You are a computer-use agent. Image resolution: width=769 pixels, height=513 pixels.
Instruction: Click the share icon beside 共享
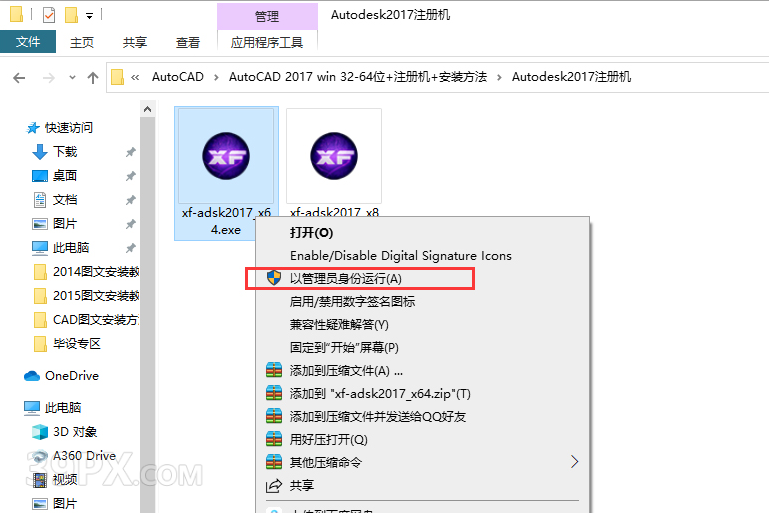(274, 486)
